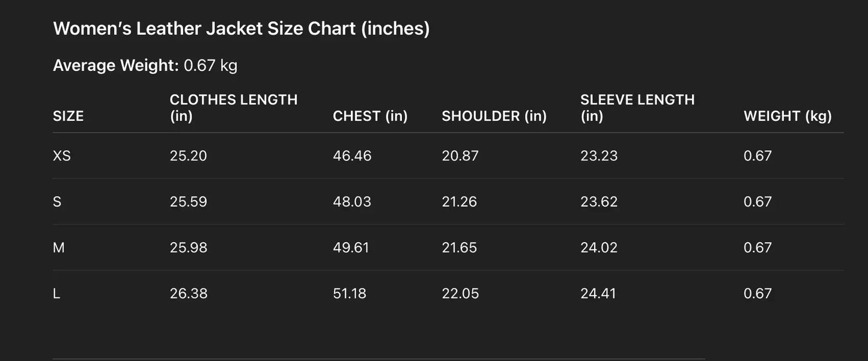Image resolution: width=868 pixels, height=361 pixels.
Task: Click the L sleeve length 24.41
Action: (598, 294)
